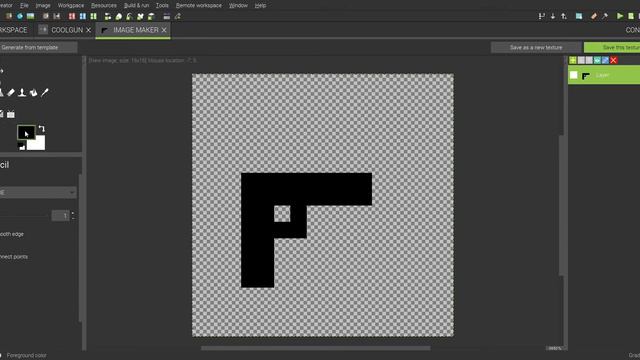
Task: Select the Color picker eyedropper tool
Action: (45, 93)
